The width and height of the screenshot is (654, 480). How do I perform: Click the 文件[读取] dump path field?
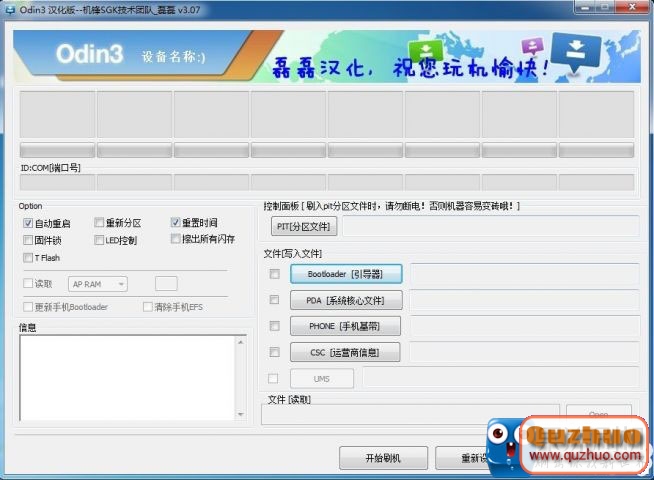(410, 415)
